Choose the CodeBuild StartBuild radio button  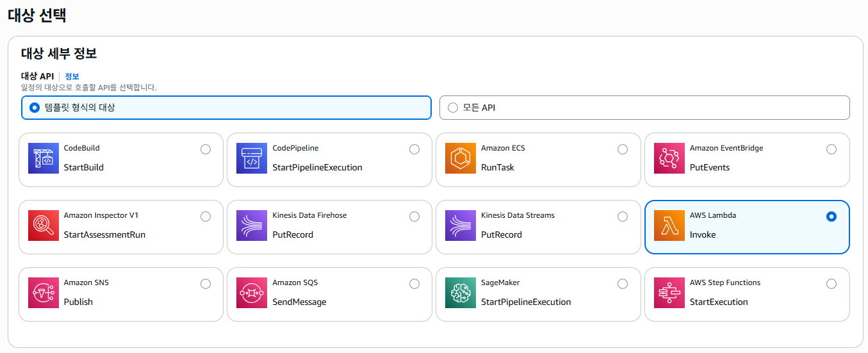(206, 149)
